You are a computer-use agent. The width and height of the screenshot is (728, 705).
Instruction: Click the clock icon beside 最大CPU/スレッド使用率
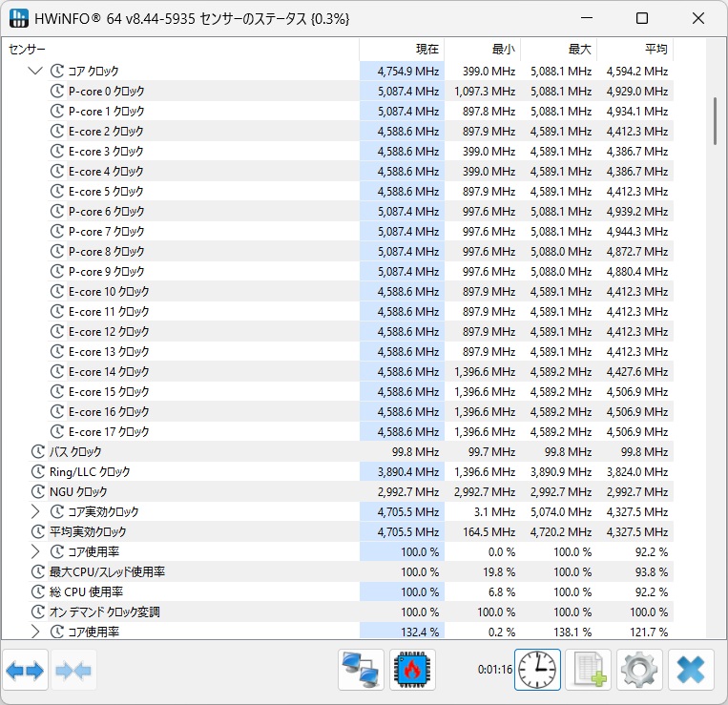(x=37, y=571)
